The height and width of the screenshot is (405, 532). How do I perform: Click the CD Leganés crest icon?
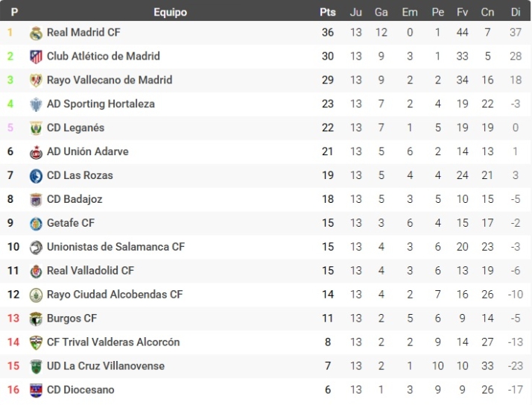[x=36, y=128]
